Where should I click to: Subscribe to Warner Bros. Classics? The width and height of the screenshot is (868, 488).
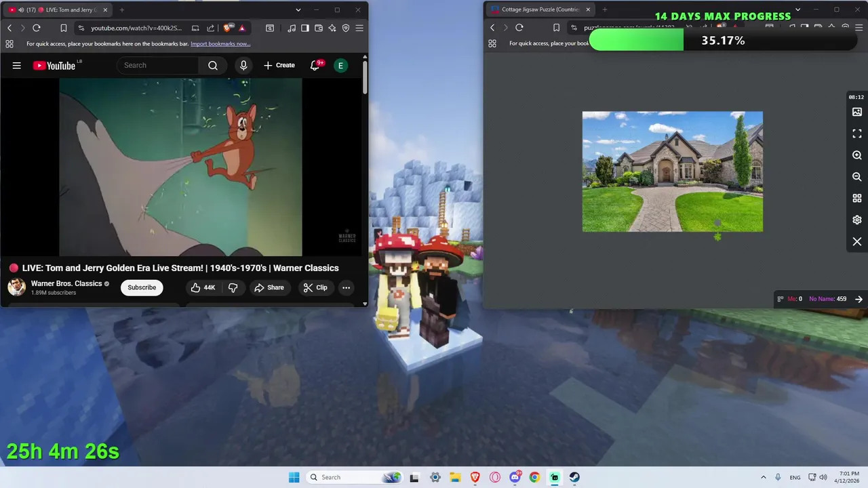coord(142,287)
